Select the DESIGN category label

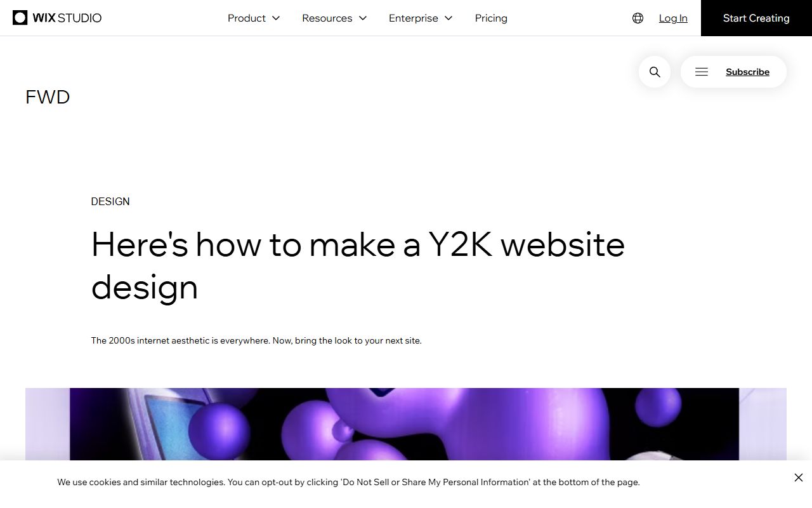pos(110,201)
